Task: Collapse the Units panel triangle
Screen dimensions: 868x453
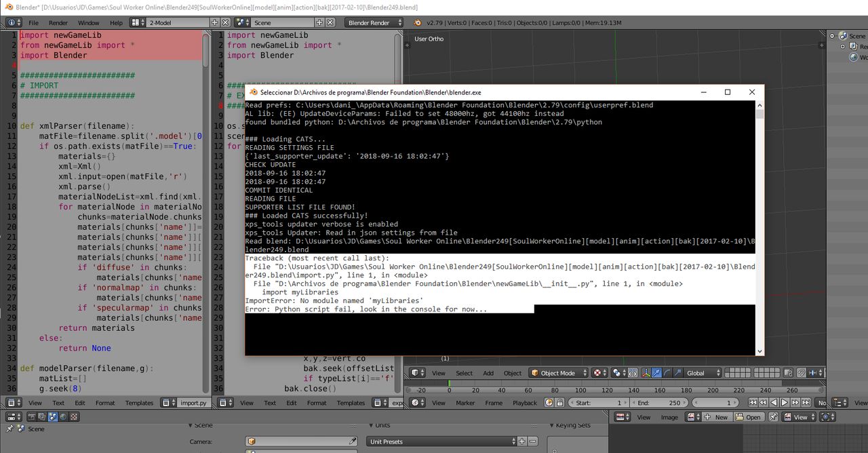Action: coord(371,425)
